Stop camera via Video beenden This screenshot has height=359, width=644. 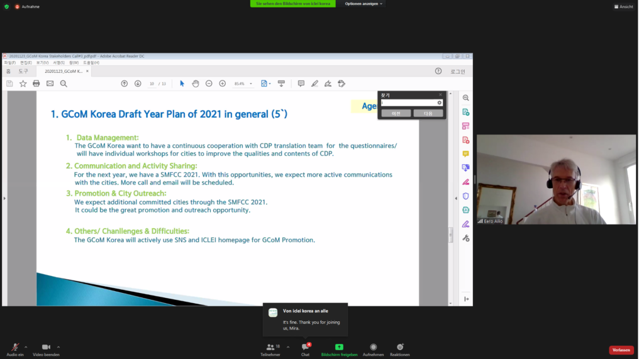point(46,348)
